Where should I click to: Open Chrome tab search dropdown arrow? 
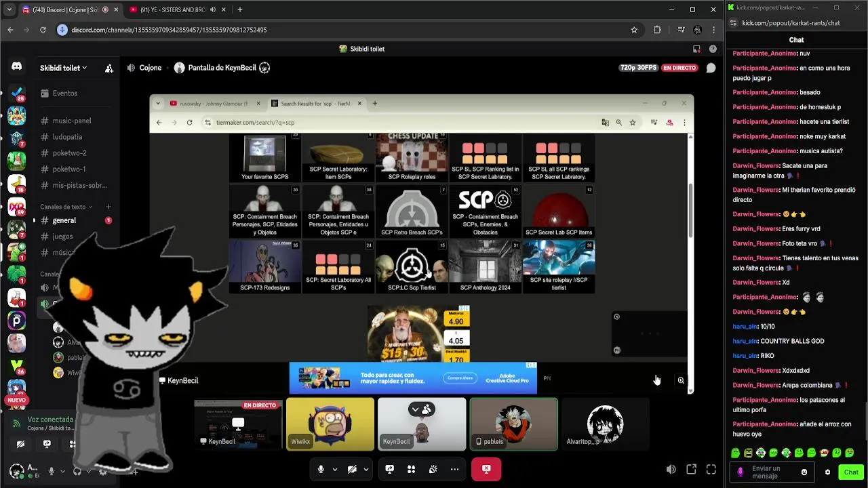(x=9, y=9)
